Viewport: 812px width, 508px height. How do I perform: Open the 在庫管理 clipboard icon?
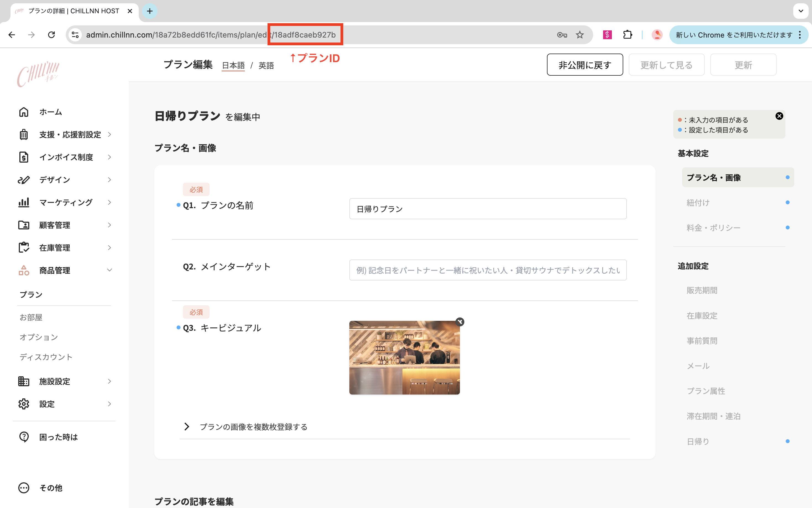[x=23, y=248]
